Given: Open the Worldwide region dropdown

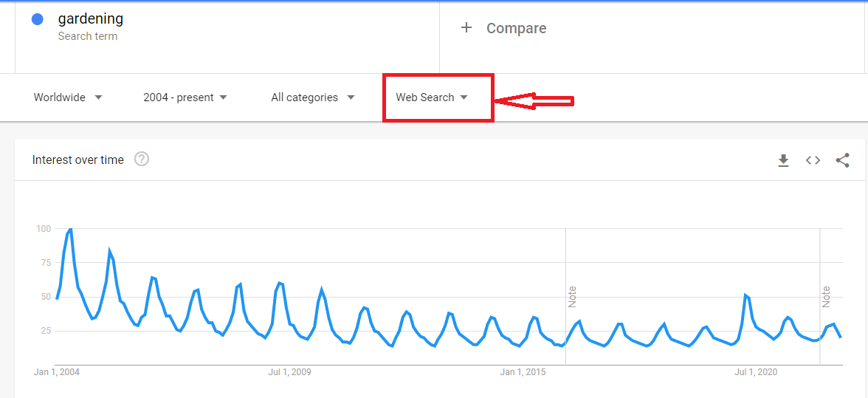Looking at the screenshot, I should 68,97.
